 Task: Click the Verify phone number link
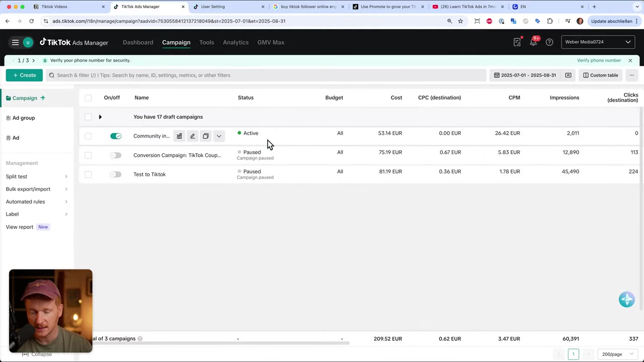pyautogui.click(x=599, y=60)
